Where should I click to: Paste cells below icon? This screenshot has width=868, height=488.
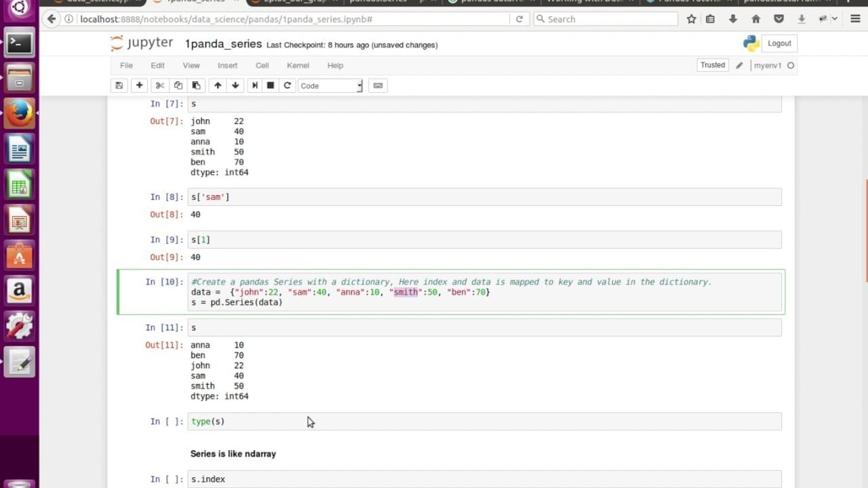click(x=196, y=85)
